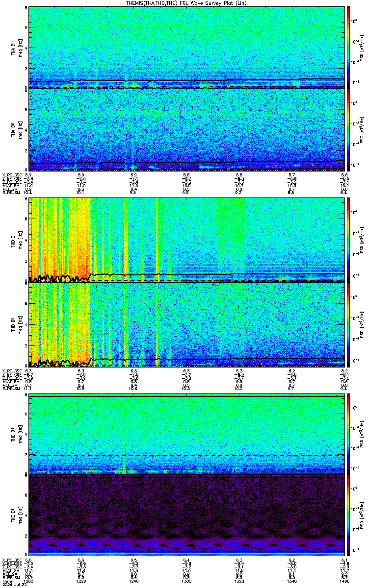Select the dark purple THE B-parallel panel
This screenshot has height=588, width=368.
[x=186, y=516]
